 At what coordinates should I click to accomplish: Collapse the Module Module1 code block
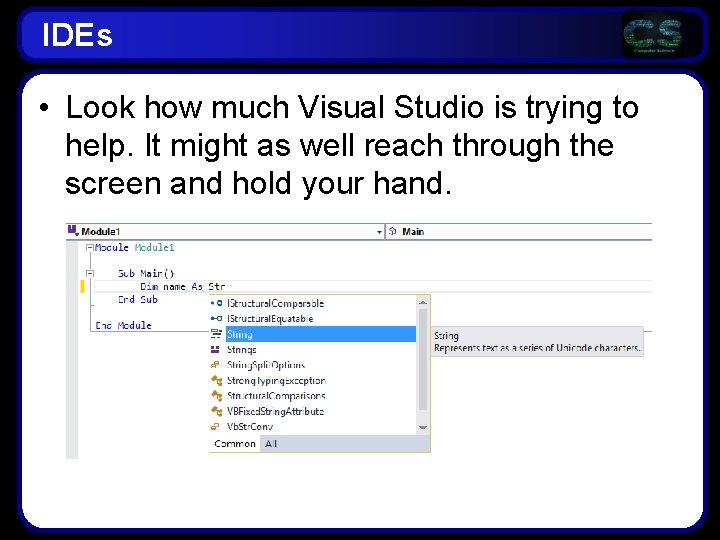tap(90, 248)
